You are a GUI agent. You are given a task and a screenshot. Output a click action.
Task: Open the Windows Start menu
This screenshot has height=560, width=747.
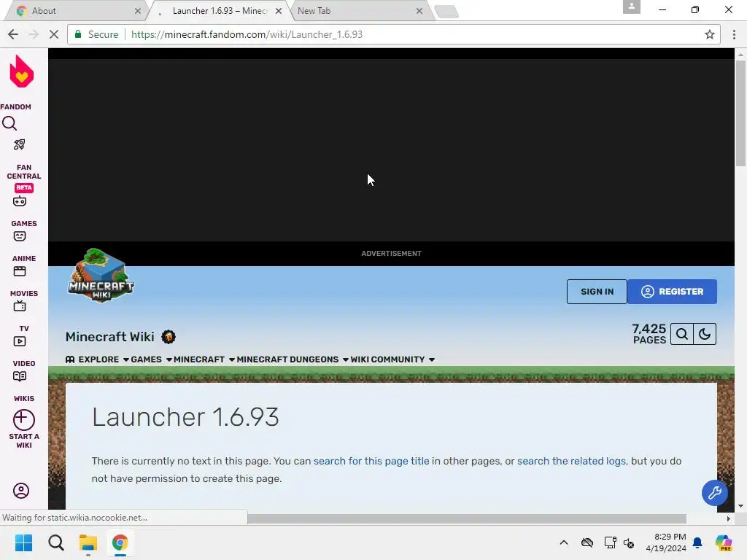[23, 542]
